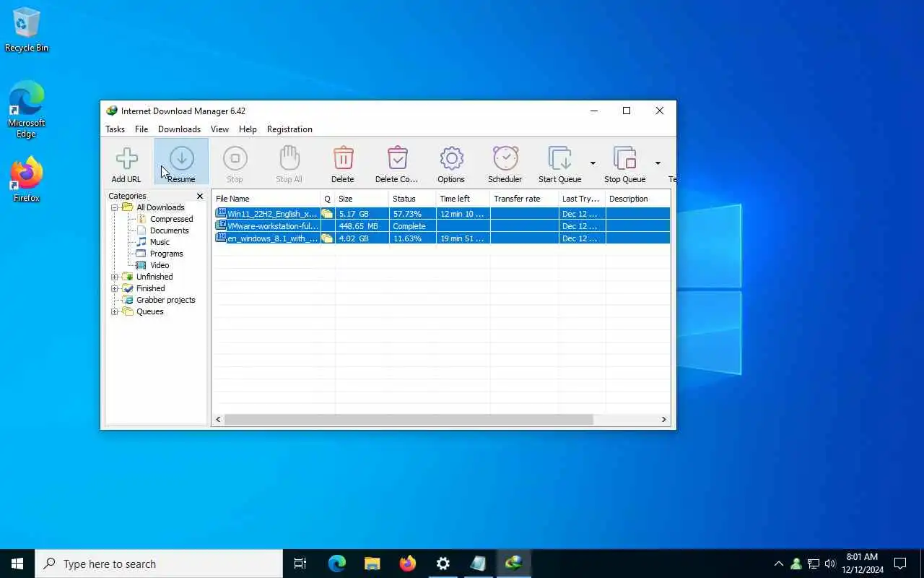Image resolution: width=924 pixels, height=578 pixels.
Task: Click the Internet Download Manager taskbar icon
Action: (x=513, y=564)
